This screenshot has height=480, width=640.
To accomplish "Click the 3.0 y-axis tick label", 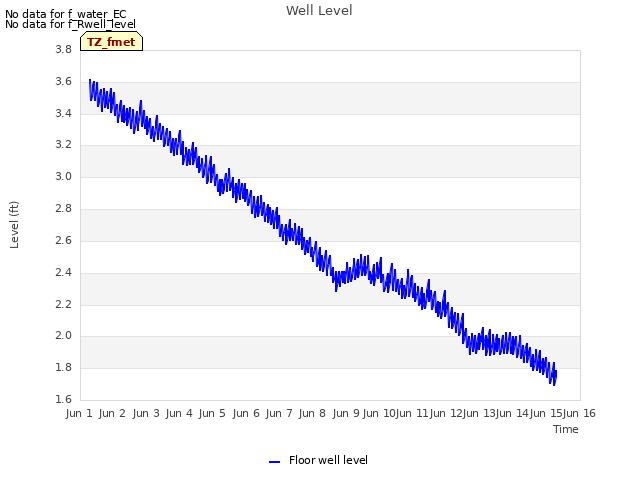I will pyautogui.click(x=63, y=176).
